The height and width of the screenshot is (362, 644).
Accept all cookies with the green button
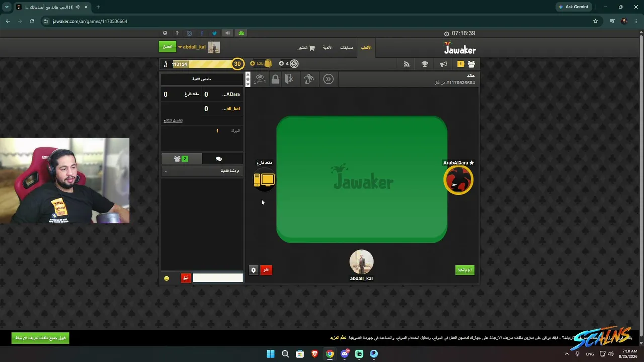pyautogui.click(x=40, y=338)
